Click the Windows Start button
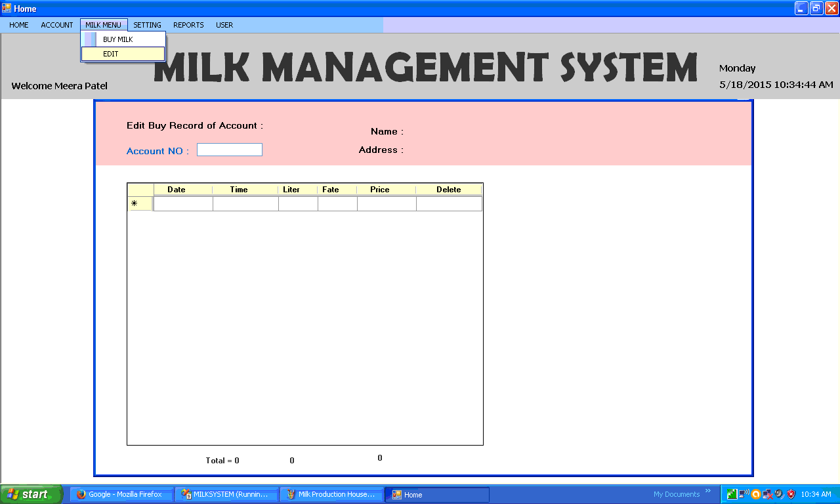This screenshot has height=504, width=840. pyautogui.click(x=31, y=495)
